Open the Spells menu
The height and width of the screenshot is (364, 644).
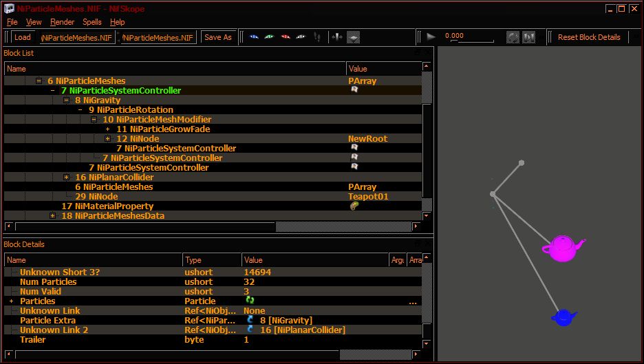92,22
